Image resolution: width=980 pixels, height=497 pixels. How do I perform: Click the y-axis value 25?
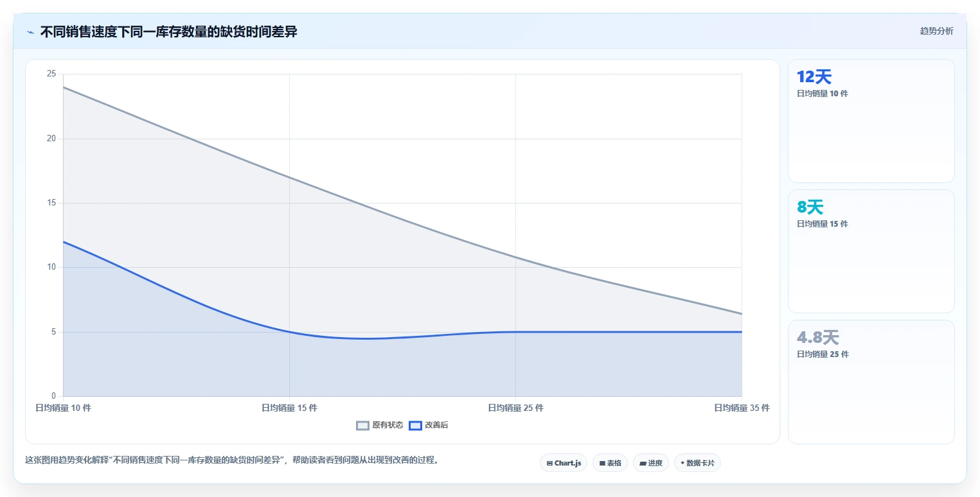coord(51,74)
